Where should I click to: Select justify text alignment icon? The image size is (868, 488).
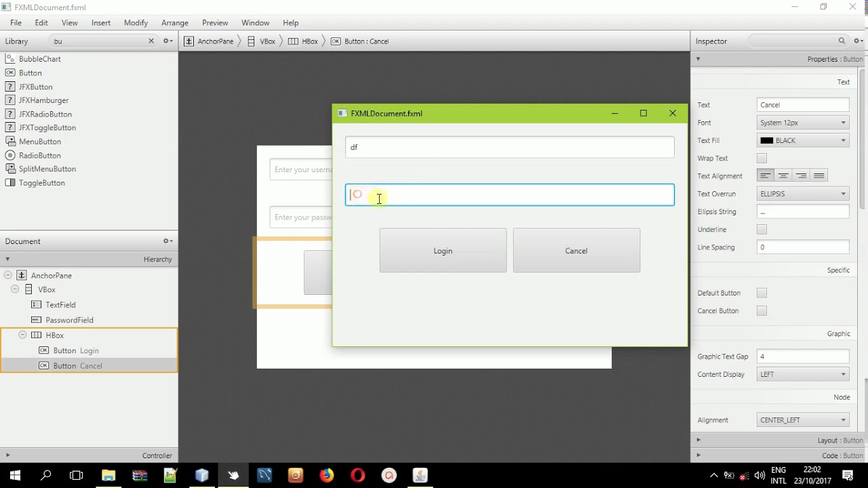click(x=819, y=176)
